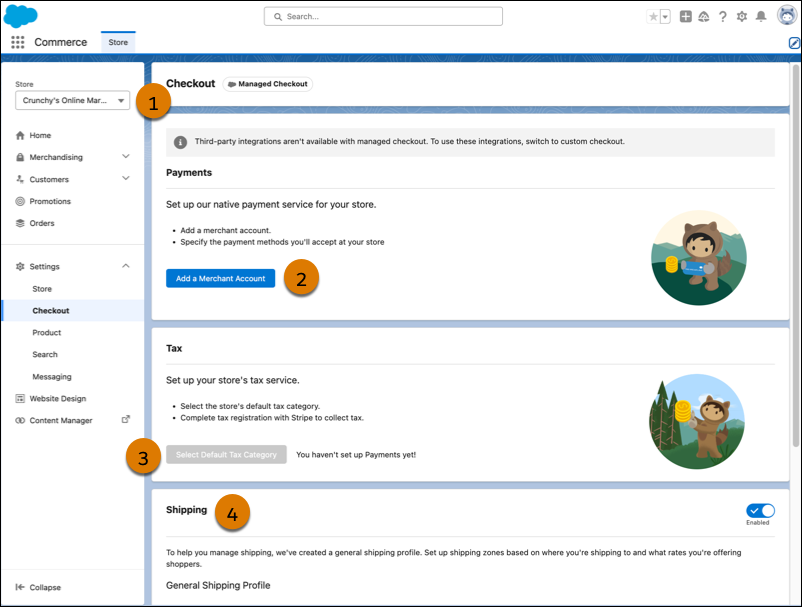Click "You haven't set up Payments yet!" text
802x607 pixels.
click(x=356, y=455)
